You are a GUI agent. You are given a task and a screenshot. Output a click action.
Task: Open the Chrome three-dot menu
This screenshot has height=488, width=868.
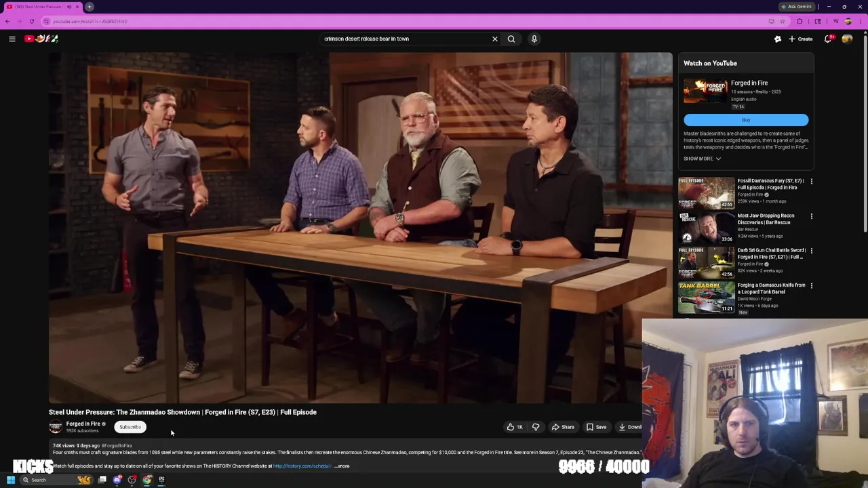coord(861,21)
